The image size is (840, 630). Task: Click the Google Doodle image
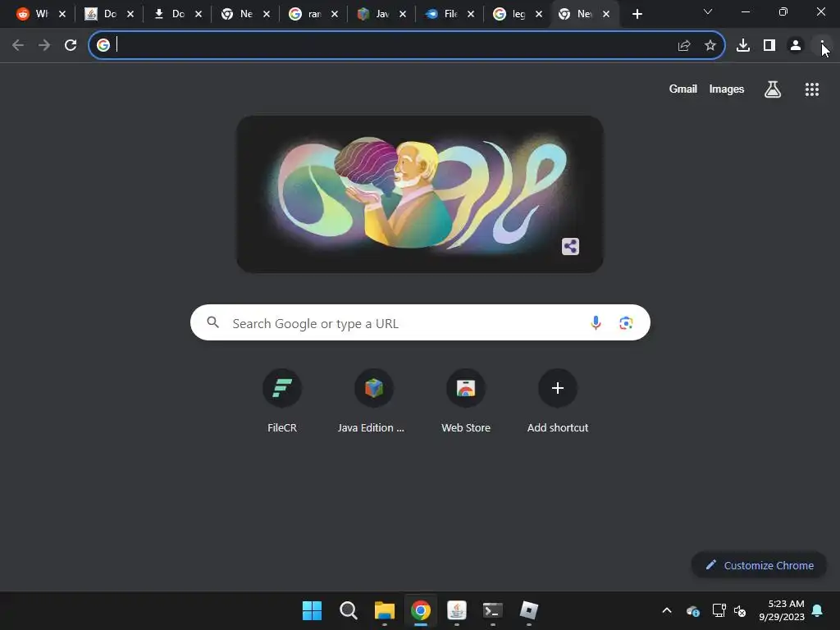click(420, 194)
